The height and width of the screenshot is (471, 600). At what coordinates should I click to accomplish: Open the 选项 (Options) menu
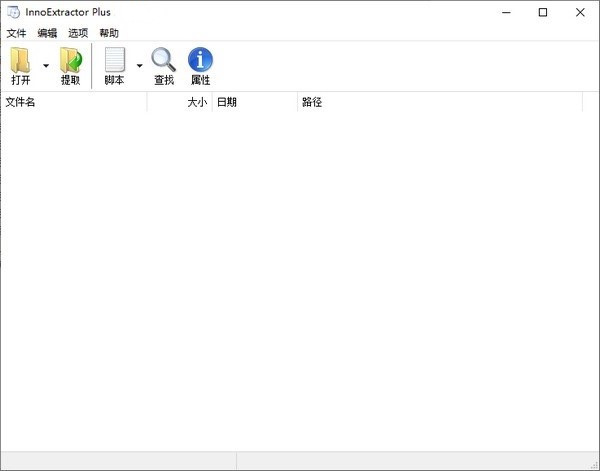(78, 33)
